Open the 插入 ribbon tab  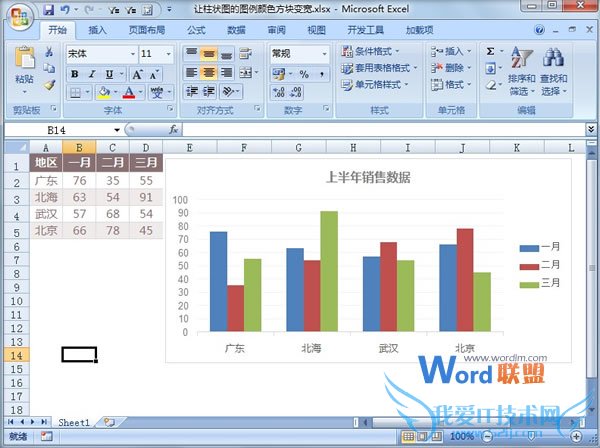click(x=97, y=30)
